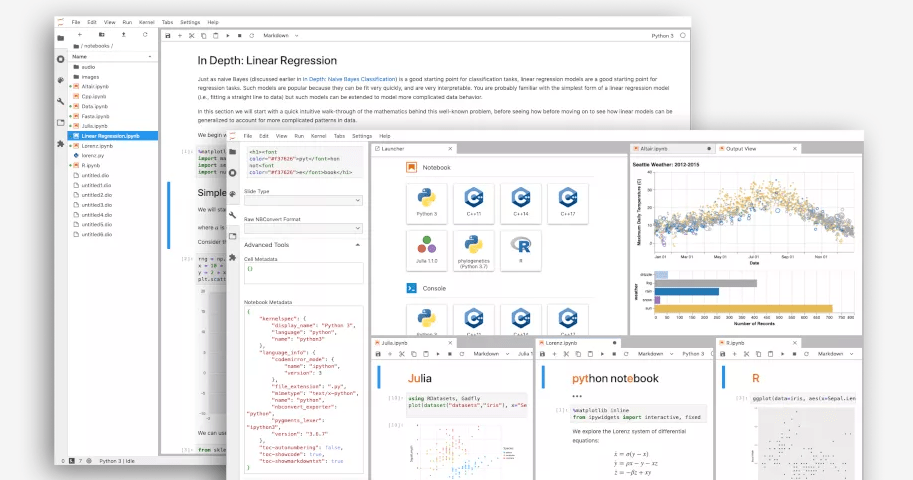913x480 pixels.
Task: Switch to the Launcher tab
Action: [x=413, y=149]
